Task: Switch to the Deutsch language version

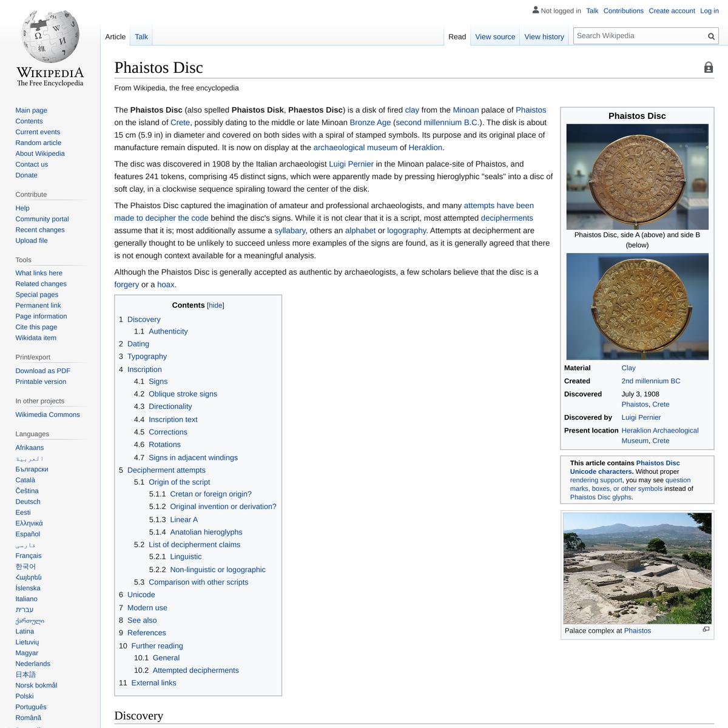Action: (x=28, y=502)
